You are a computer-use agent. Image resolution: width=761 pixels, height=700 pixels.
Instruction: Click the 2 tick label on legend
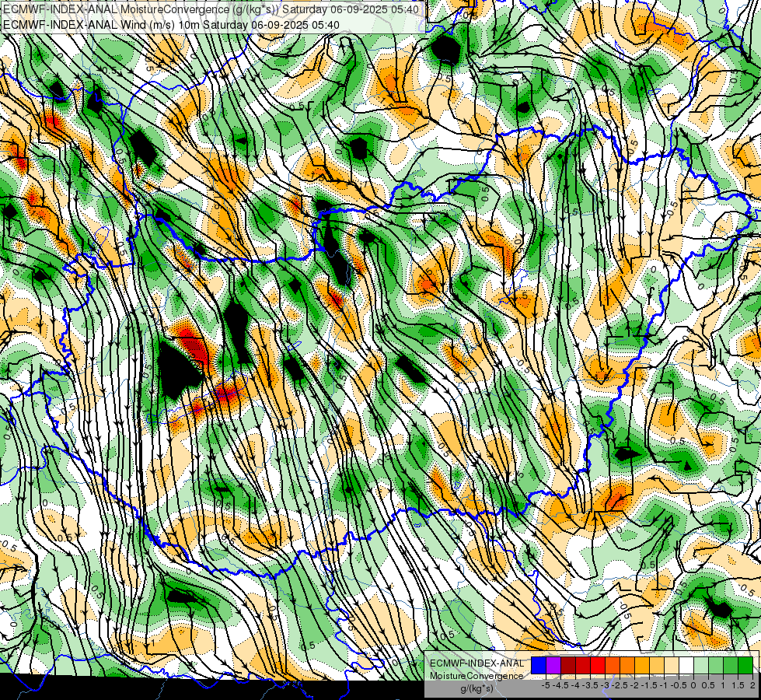coord(752,685)
